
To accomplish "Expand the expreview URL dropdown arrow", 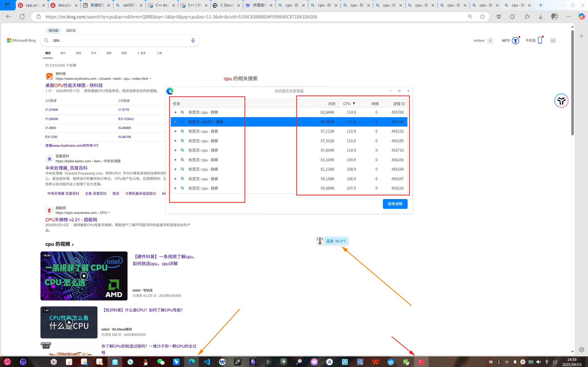I will [x=109, y=213].
